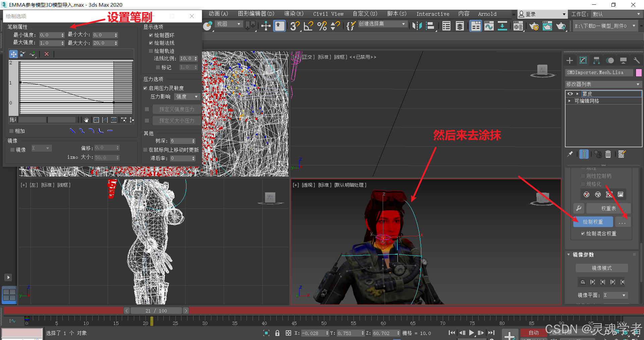Open the 登录 sign-in dropdown
The width and height of the screenshot is (644, 340).
click(542, 14)
